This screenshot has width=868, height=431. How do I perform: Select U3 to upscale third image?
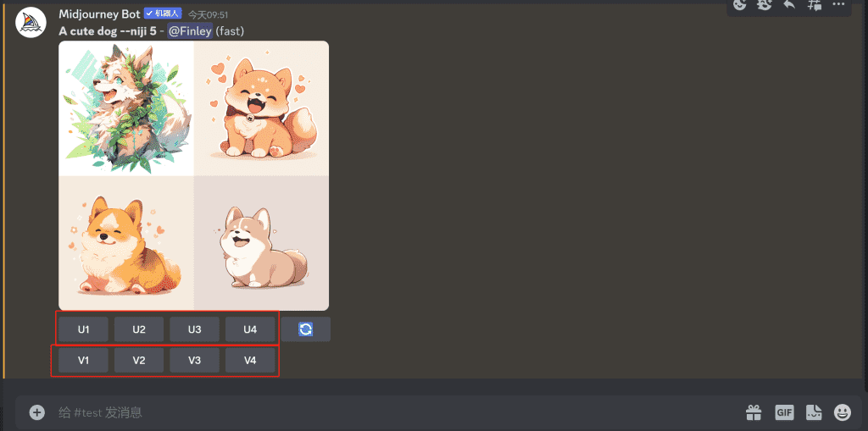tap(194, 329)
